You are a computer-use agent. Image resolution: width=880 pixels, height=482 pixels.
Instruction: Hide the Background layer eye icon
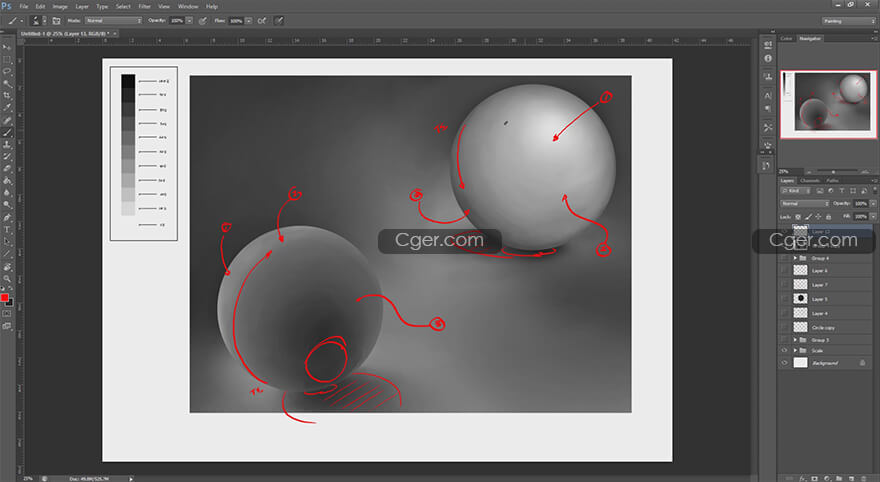pyautogui.click(x=785, y=362)
